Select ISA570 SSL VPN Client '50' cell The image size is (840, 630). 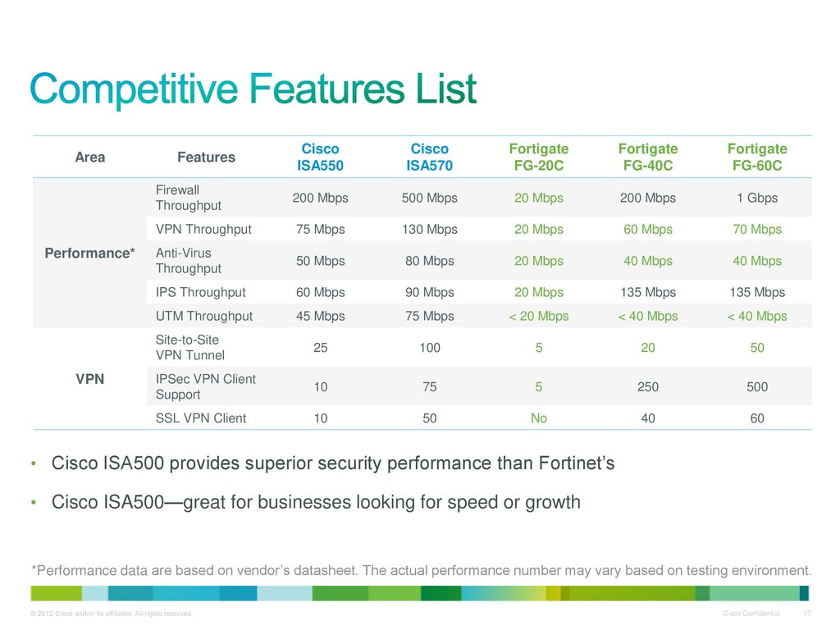coord(430,418)
